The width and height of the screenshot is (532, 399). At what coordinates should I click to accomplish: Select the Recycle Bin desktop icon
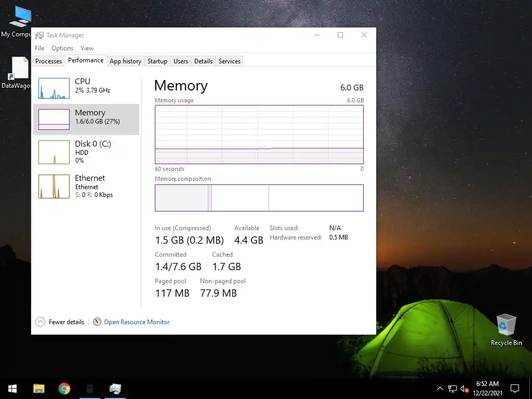tap(506, 325)
